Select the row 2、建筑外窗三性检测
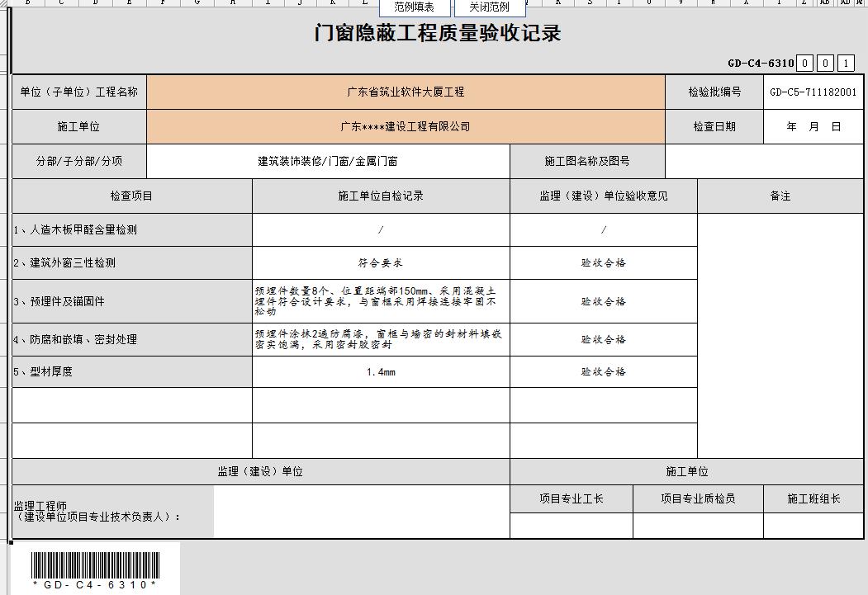This screenshot has width=868, height=595. click(132, 262)
